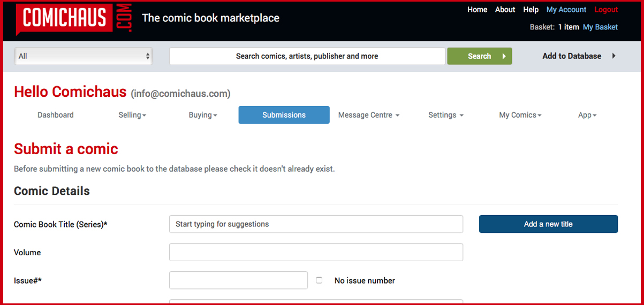Go to the Dashboard tab
Viewport: 644px width, 305px height.
coord(56,115)
